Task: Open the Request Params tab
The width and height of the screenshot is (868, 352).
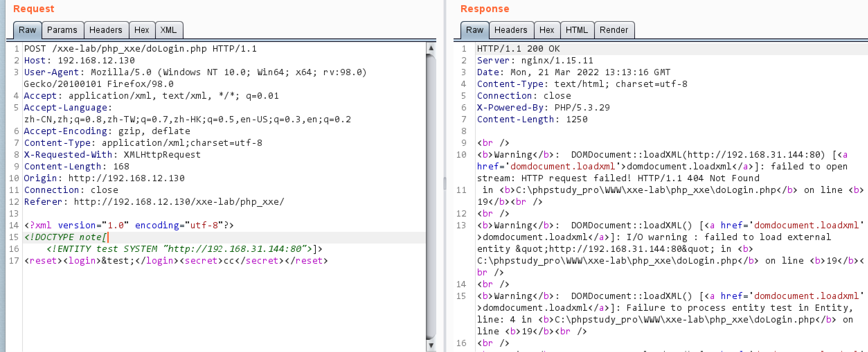Action: tap(62, 30)
